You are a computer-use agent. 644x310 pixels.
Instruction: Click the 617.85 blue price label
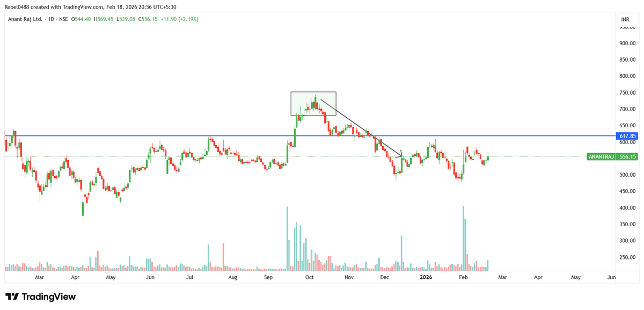tap(627, 136)
